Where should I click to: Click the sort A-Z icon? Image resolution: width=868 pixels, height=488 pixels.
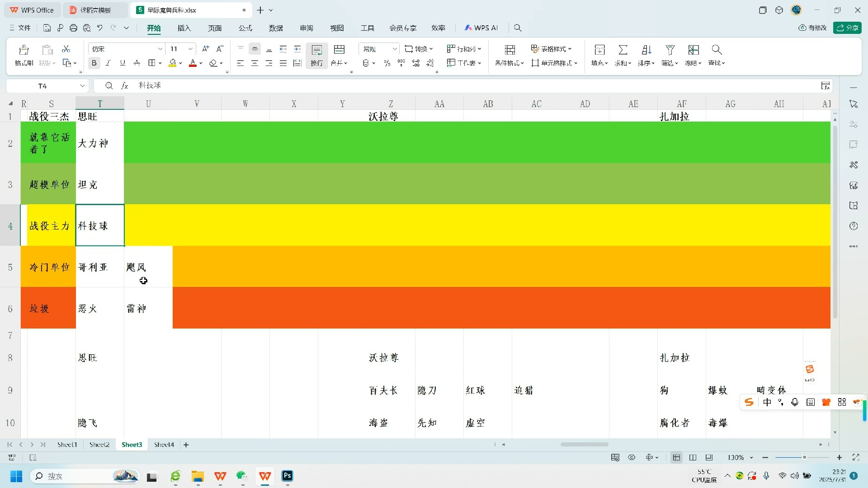click(646, 50)
